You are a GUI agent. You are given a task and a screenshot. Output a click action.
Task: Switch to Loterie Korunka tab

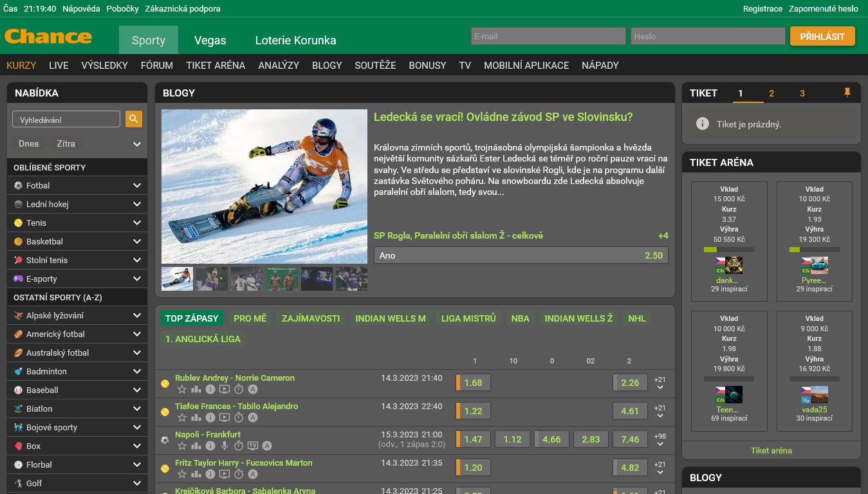click(296, 40)
